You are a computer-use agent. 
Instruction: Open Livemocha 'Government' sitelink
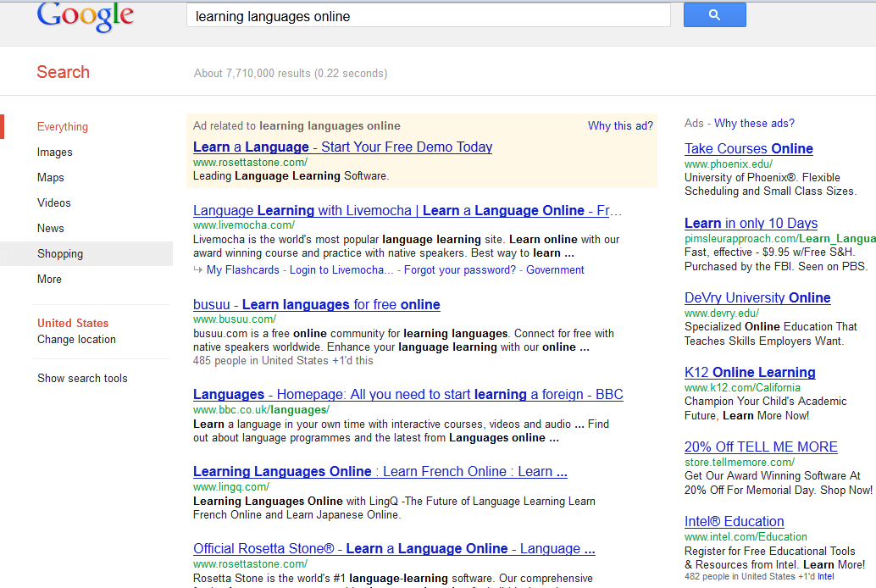pyautogui.click(x=555, y=270)
